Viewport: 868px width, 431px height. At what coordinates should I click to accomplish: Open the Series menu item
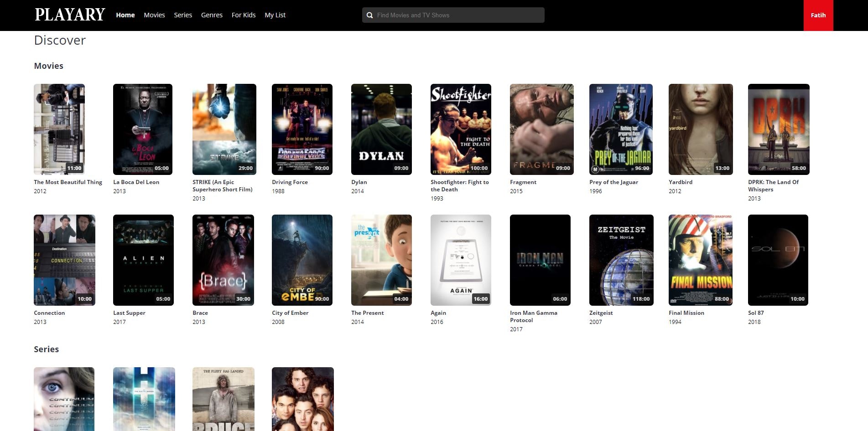183,15
